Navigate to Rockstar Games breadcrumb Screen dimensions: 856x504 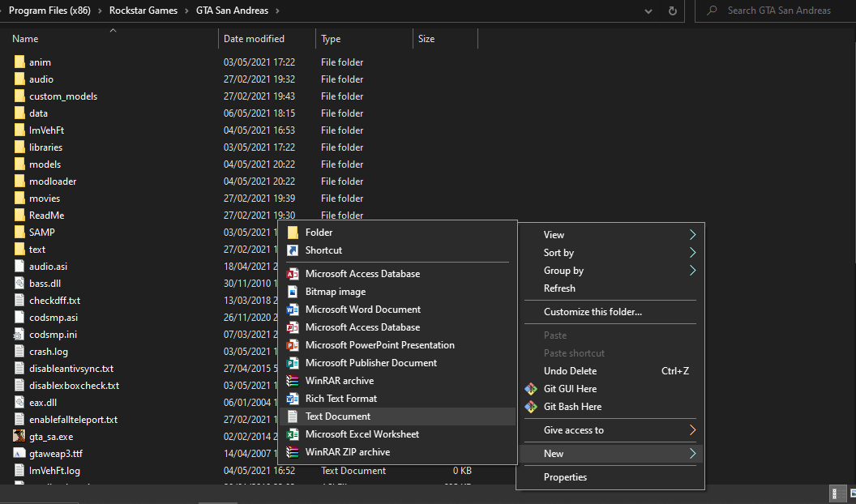point(143,11)
